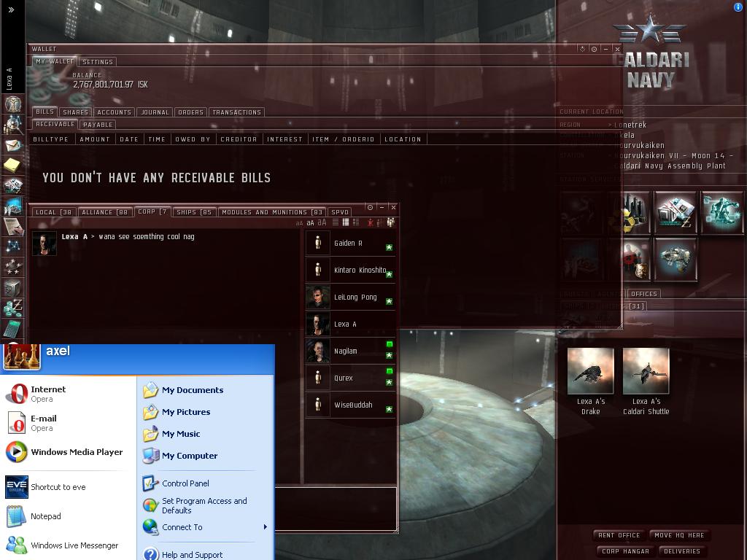Click the red person icon in chat header
Screen dimensions: 747x560
370,222
